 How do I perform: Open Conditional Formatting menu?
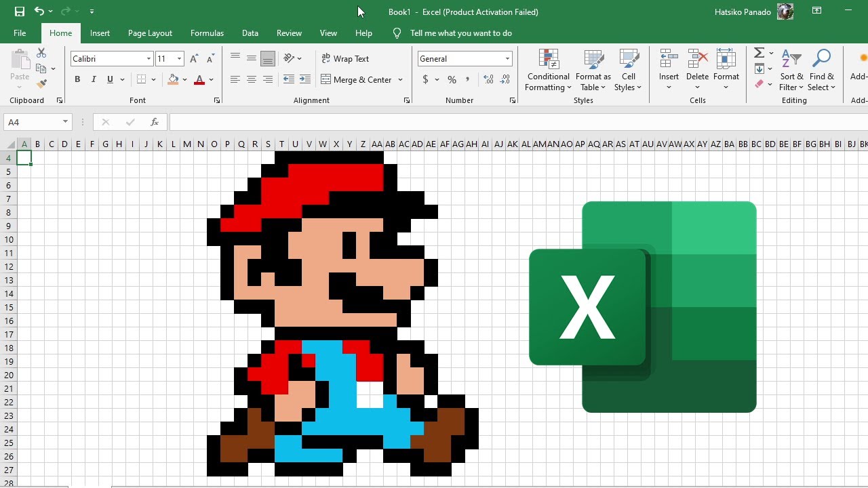click(x=549, y=70)
